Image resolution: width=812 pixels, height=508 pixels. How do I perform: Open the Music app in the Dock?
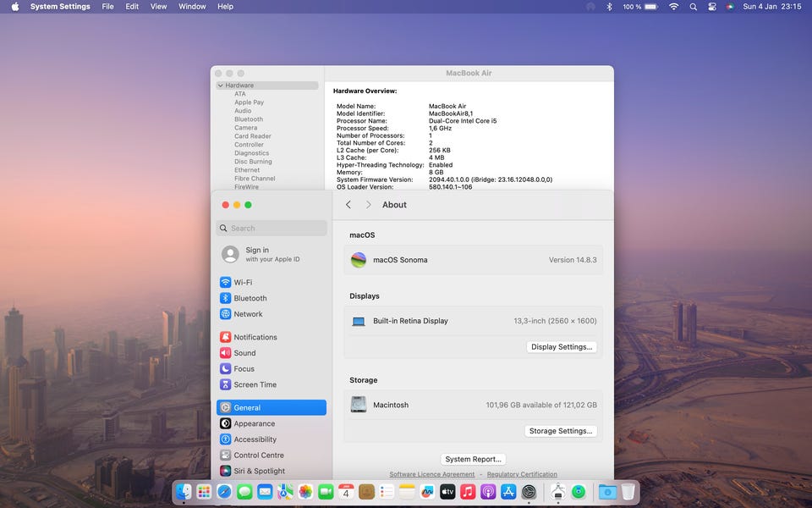pyautogui.click(x=468, y=492)
